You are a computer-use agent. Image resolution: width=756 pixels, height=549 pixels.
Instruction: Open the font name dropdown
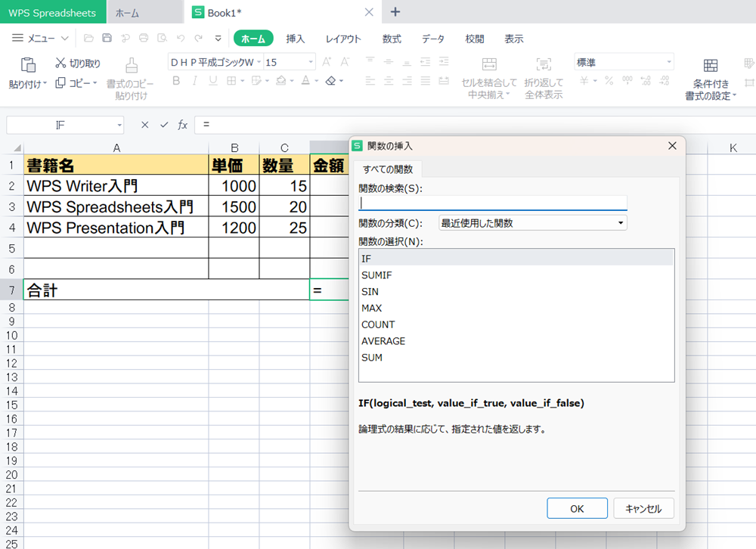pos(259,62)
